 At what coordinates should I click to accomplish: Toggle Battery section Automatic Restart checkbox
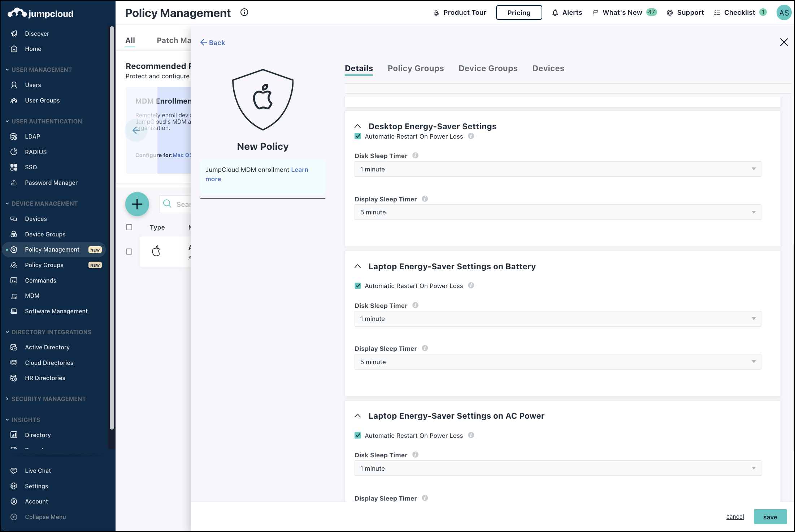coord(358,286)
